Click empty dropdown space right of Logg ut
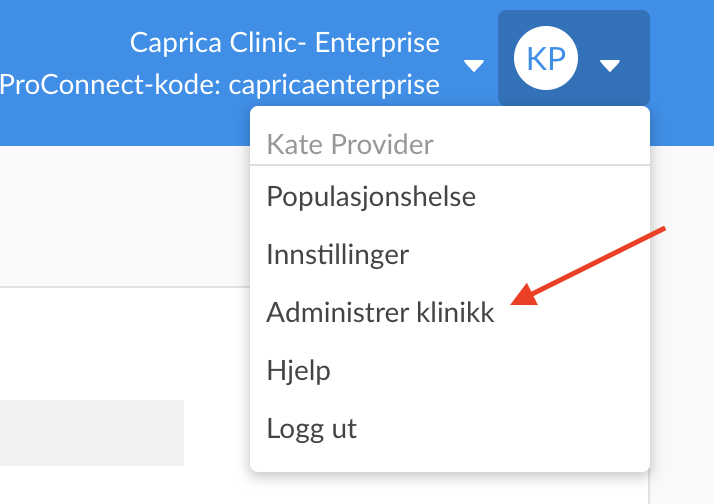Screen dimensions: 714x504 coord(501,428)
